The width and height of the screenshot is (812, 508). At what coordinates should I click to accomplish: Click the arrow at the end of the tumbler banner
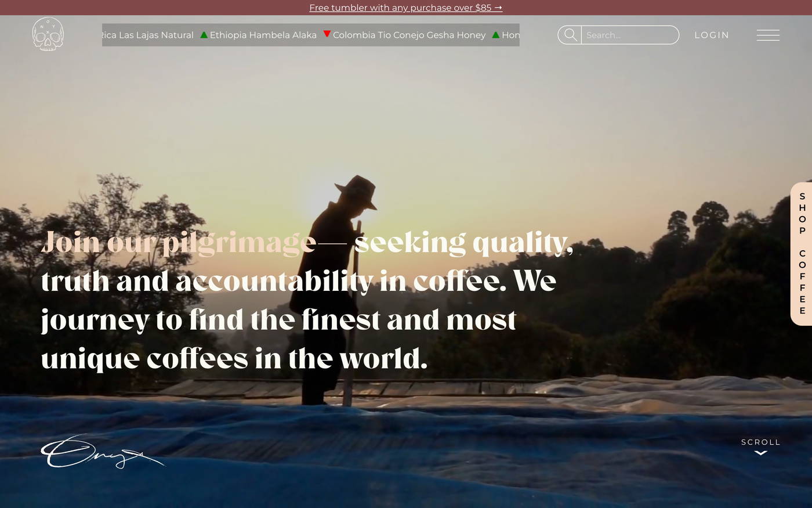point(498,8)
